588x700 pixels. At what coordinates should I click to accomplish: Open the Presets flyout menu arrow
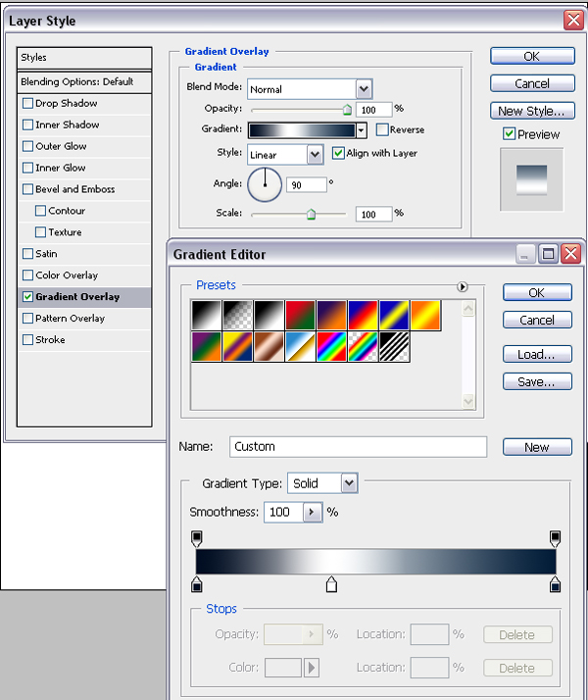463,286
